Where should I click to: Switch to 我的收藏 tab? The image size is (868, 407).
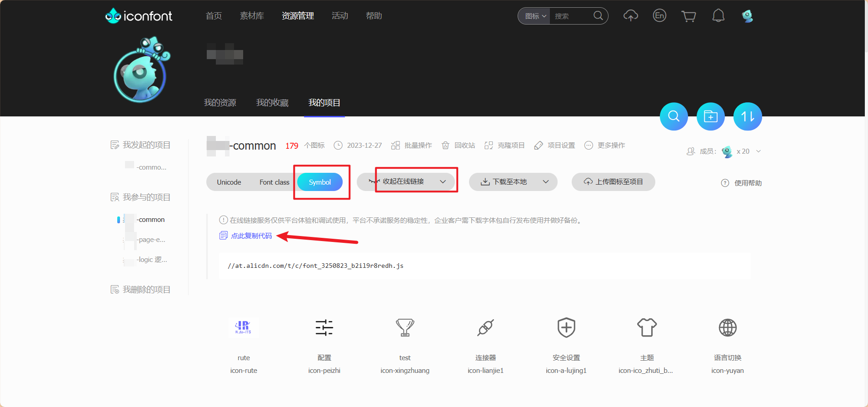(x=272, y=103)
